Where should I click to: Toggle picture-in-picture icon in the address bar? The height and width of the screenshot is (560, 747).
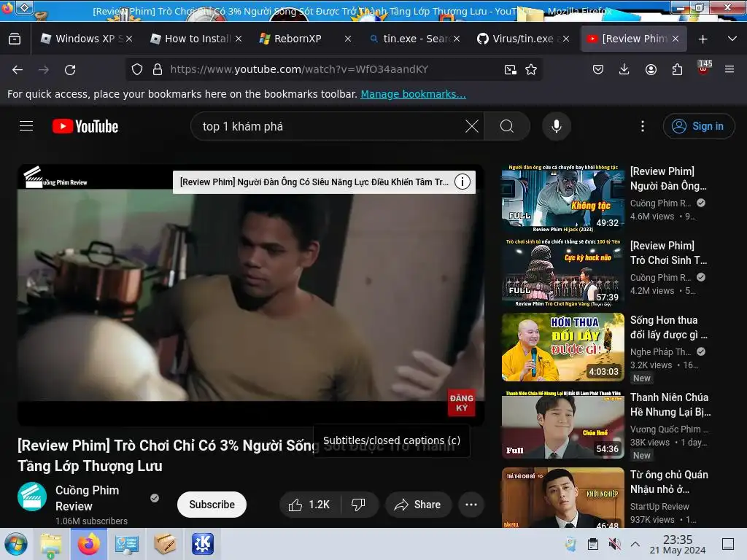[x=510, y=69]
